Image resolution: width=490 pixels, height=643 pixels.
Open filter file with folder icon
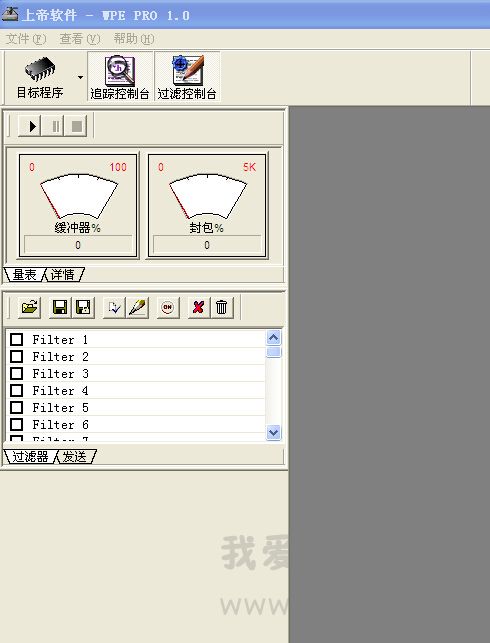point(30,307)
